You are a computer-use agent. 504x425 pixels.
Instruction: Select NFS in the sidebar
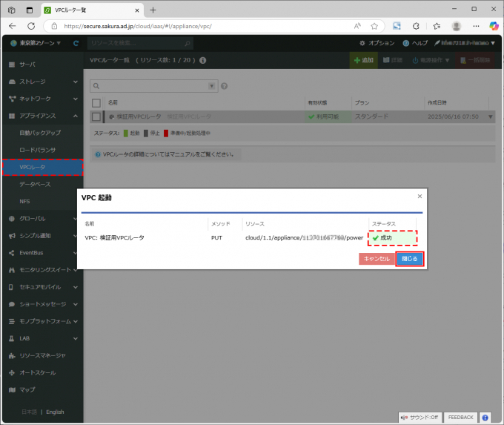click(x=43, y=202)
